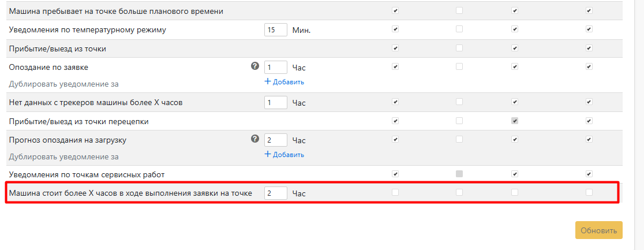This screenshot has height=250, width=644.
Task: Click "Добавить" under "Прогноз опоздания на загрузку"
Action: click(x=284, y=155)
